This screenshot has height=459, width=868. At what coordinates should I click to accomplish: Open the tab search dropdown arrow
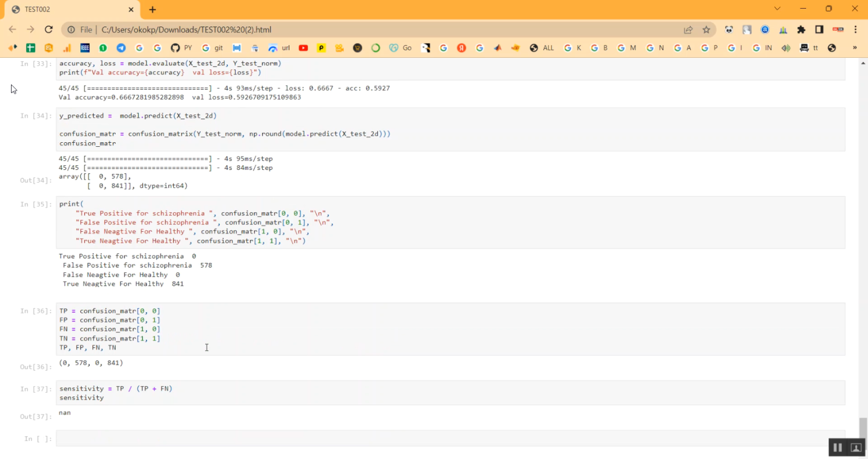coord(777,9)
